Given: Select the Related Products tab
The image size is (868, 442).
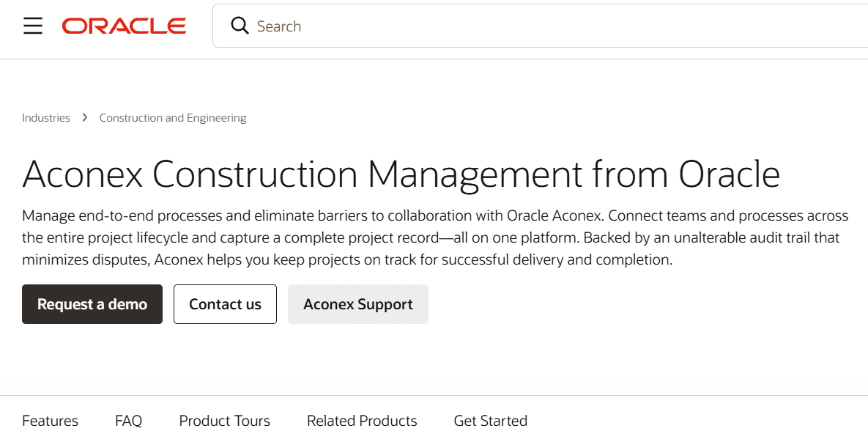Looking at the screenshot, I should click(362, 421).
